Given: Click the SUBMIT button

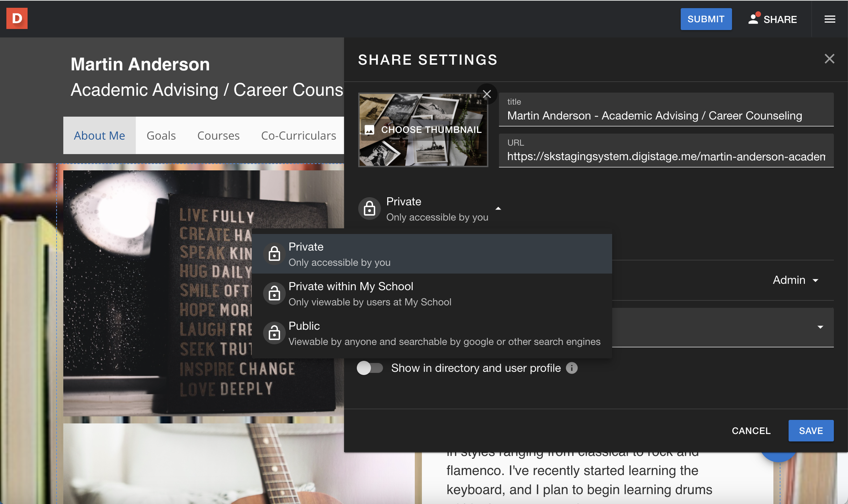Looking at the screenshot, I should 706,19.
